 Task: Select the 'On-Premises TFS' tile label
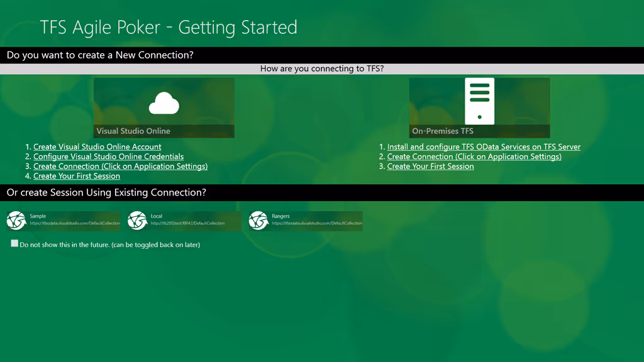pos(443,131)
